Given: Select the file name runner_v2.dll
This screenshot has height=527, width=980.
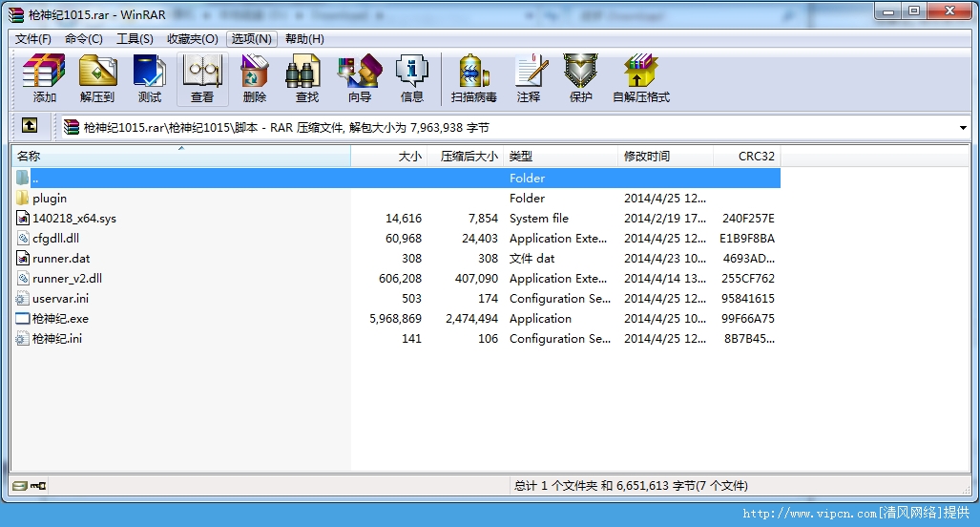Looking at the screenshot, I should pos(68,278).
